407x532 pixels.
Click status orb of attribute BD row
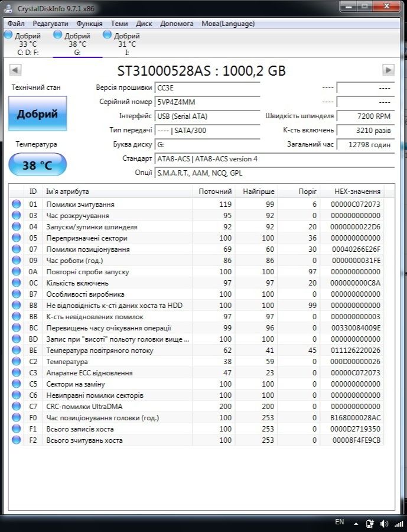(x=17, y=339)
